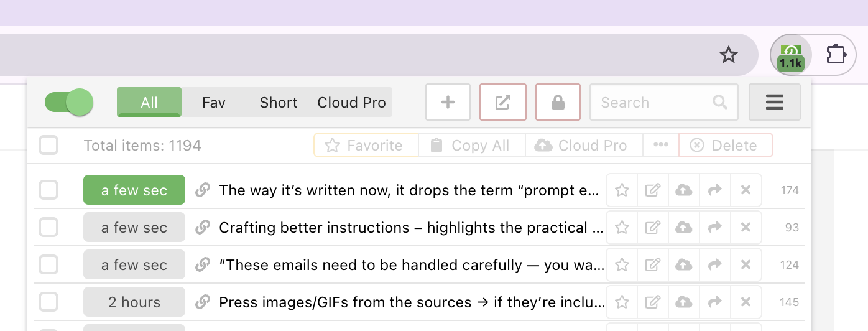Viewport: 868px width, 331px height.
Task: Share the first clip with arrow icon
Action: tap(715, 190)
